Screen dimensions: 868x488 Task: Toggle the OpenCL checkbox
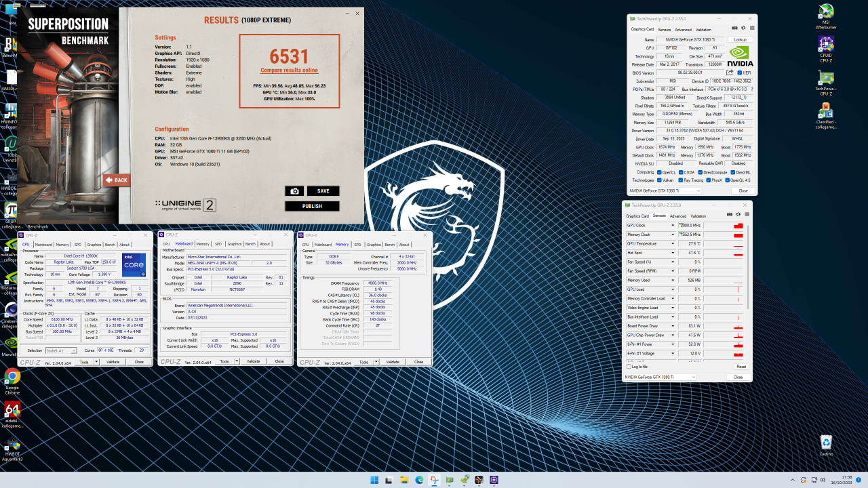pos(660,172)
